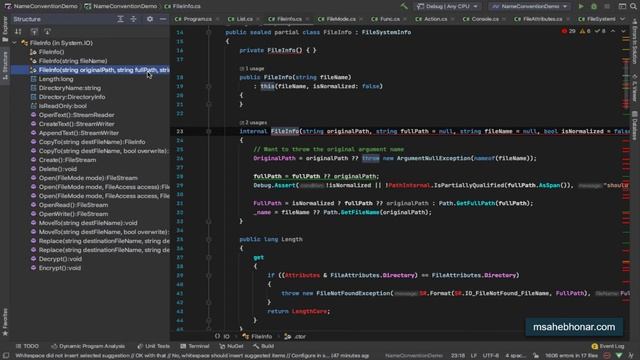Open Explorer side tool window tab

click(x=5, y=29)
